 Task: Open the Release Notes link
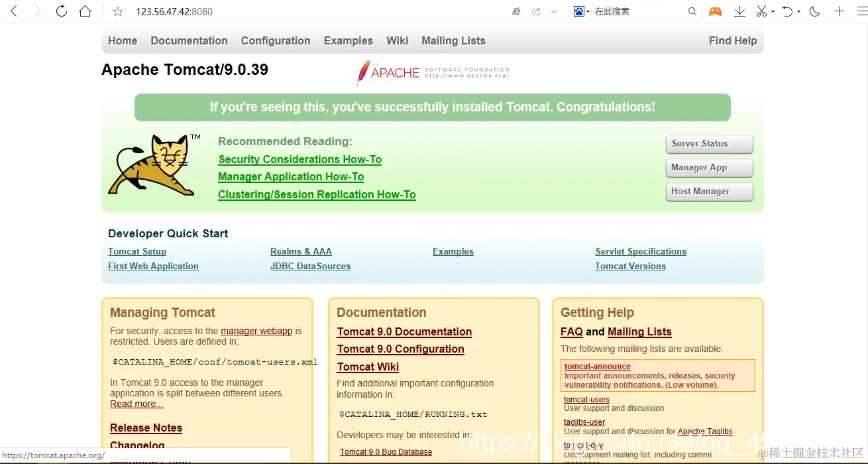click(x=146, y=428)
